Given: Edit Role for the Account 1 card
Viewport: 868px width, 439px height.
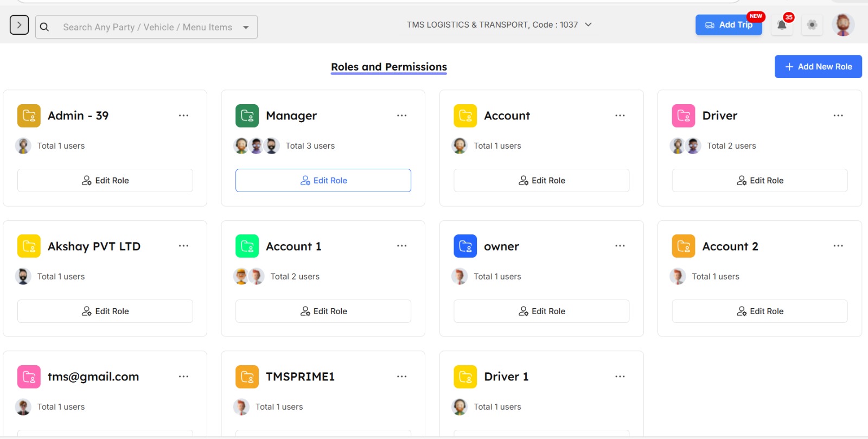Looking at the screenshot, I should coord(323,311).
